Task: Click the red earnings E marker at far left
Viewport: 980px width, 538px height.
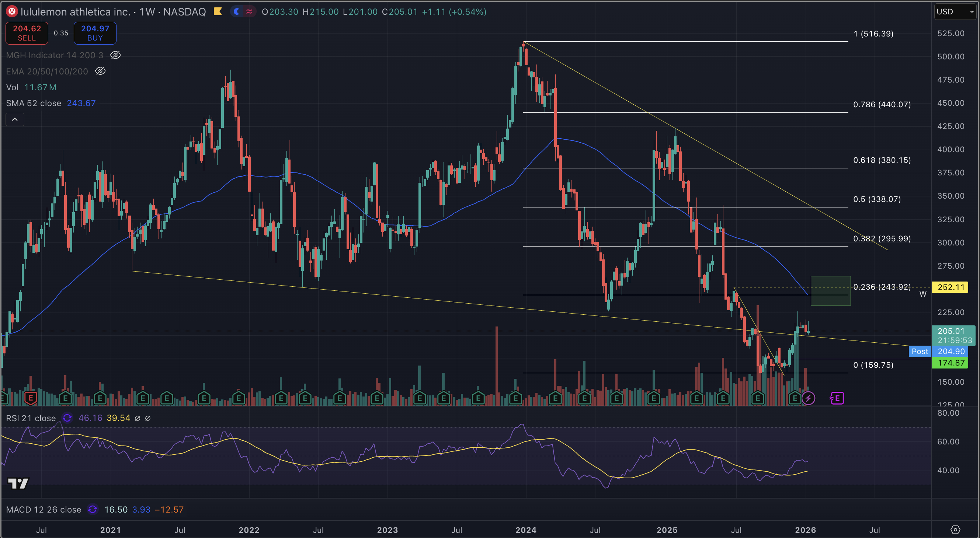Action: click(x=31, y=398)
